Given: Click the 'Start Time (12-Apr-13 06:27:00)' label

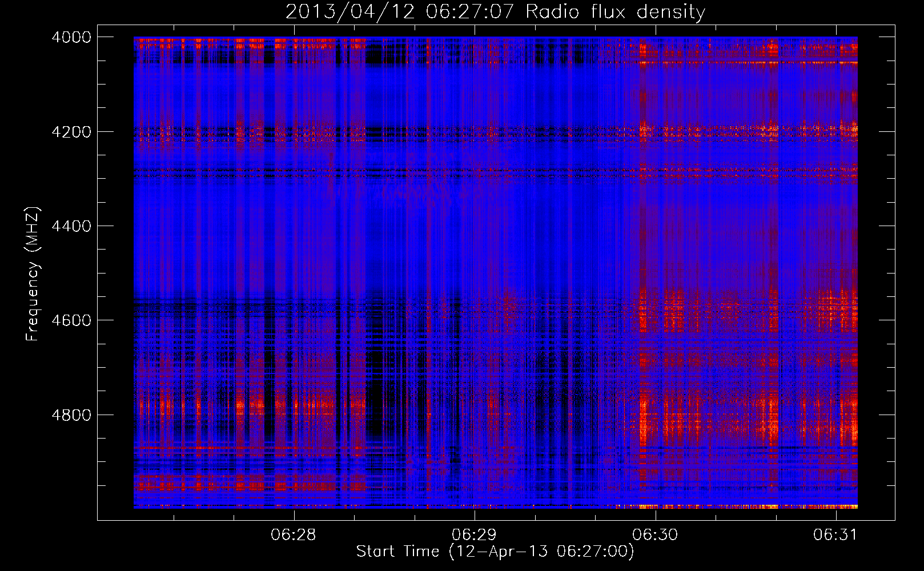Looking at the screenshot, I should 495,552.
